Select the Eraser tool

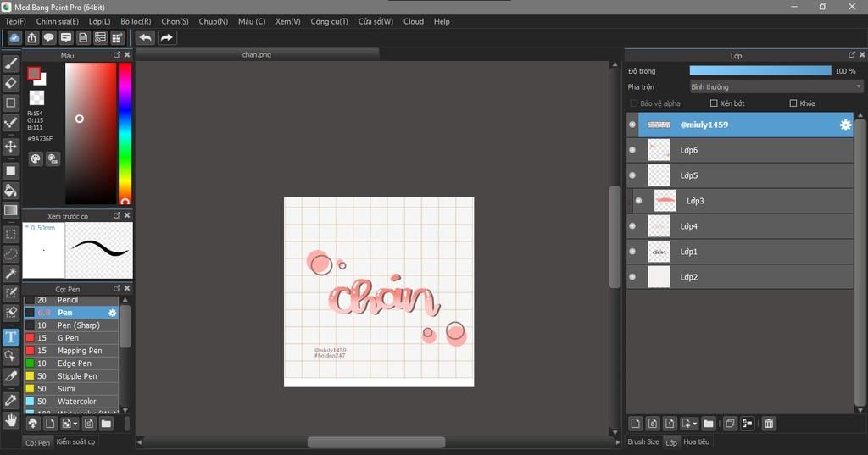tap(10, 83)
